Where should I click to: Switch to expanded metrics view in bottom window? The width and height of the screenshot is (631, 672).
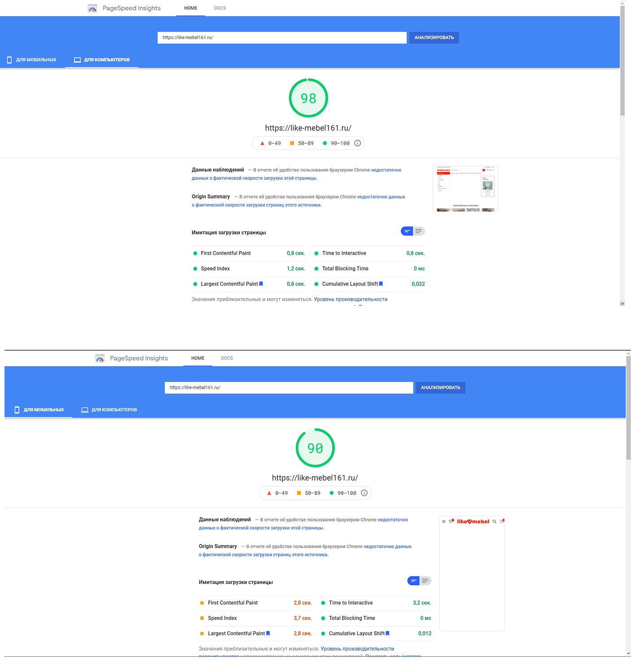tap(425, 581)
